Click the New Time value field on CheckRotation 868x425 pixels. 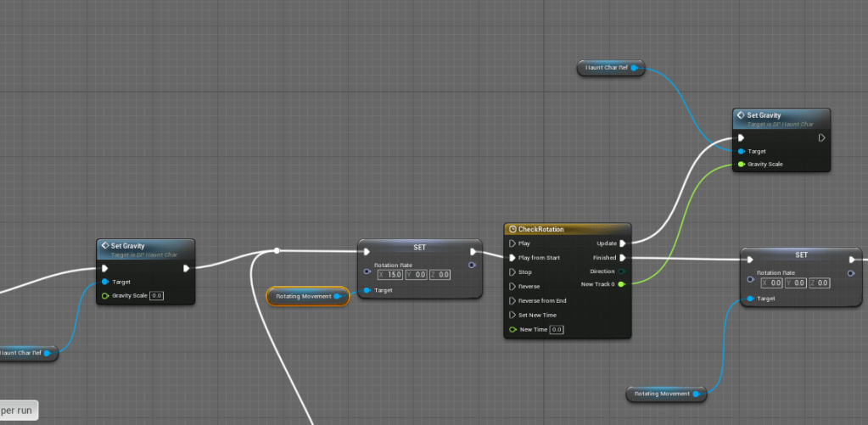tap(557, 329)
